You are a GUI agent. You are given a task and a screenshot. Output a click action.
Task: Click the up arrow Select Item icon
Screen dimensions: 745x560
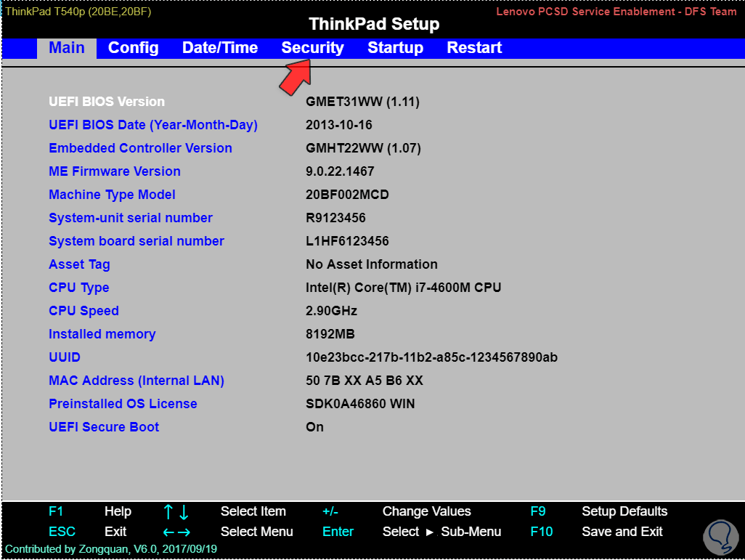pos(168,512)
